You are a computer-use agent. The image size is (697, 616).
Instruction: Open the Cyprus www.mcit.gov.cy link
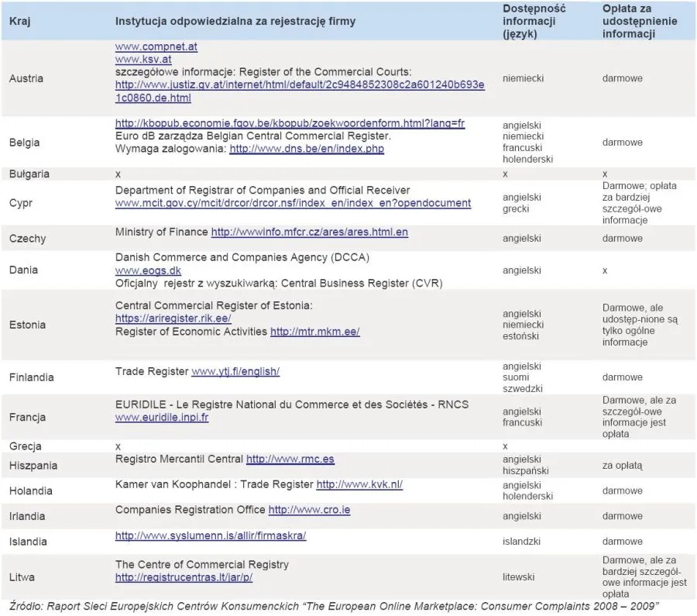293,203
